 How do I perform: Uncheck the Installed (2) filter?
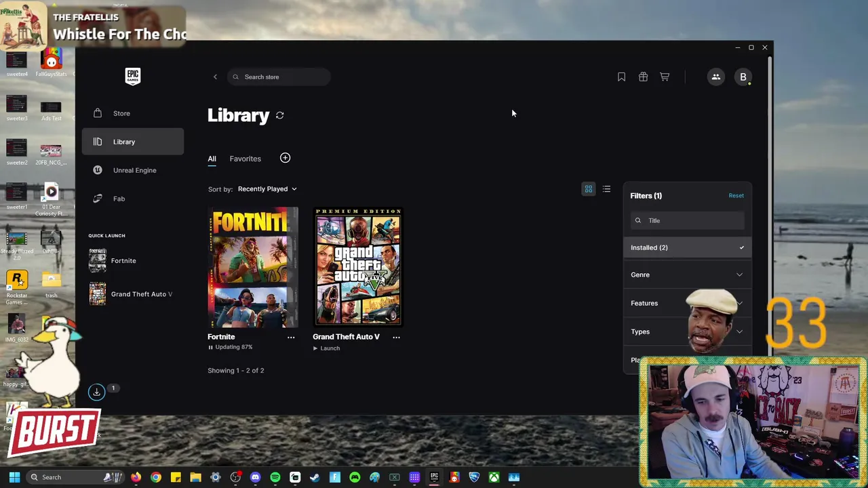(687, 247)
